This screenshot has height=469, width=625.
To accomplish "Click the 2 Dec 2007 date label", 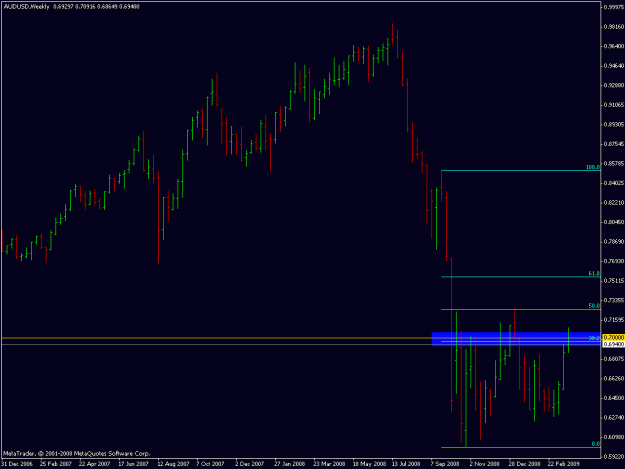I will point(250,464).
